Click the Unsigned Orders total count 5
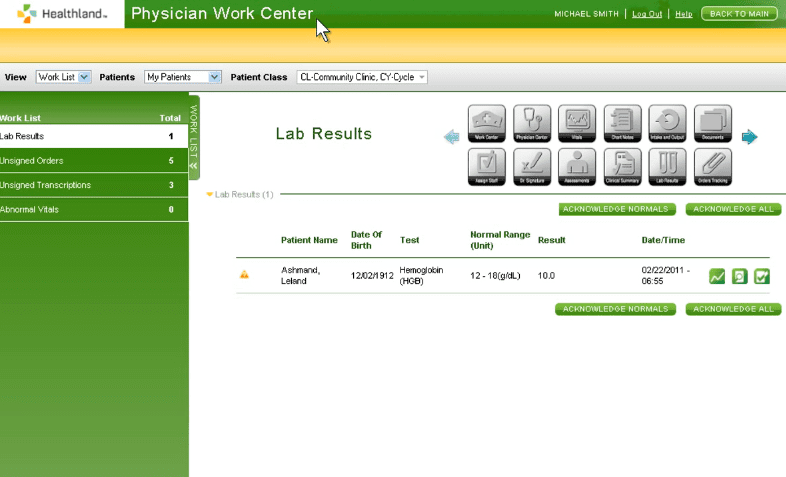The height and width of the screenshot is (477, 786). 171,161
